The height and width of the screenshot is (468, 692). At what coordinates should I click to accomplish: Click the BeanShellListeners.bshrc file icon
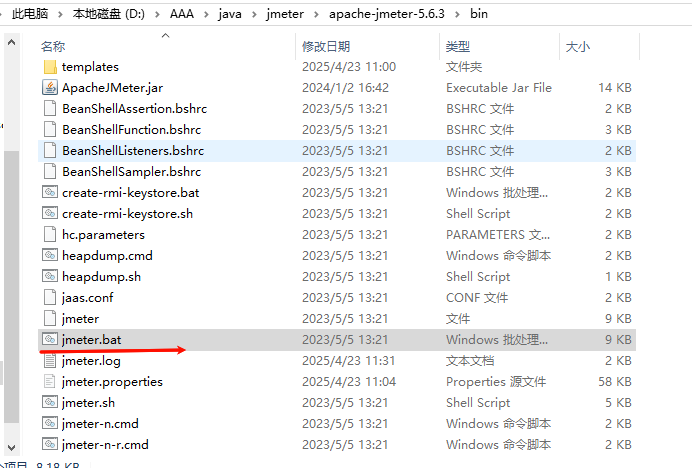(x=50, y=151)
